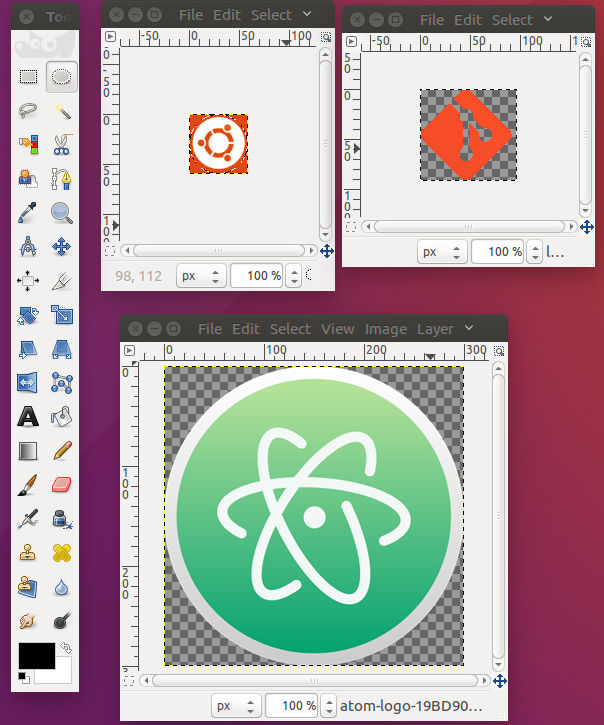Open Edit menu in Ubuntu logo window
Screen dimensions: 604x725
point(227,15)
